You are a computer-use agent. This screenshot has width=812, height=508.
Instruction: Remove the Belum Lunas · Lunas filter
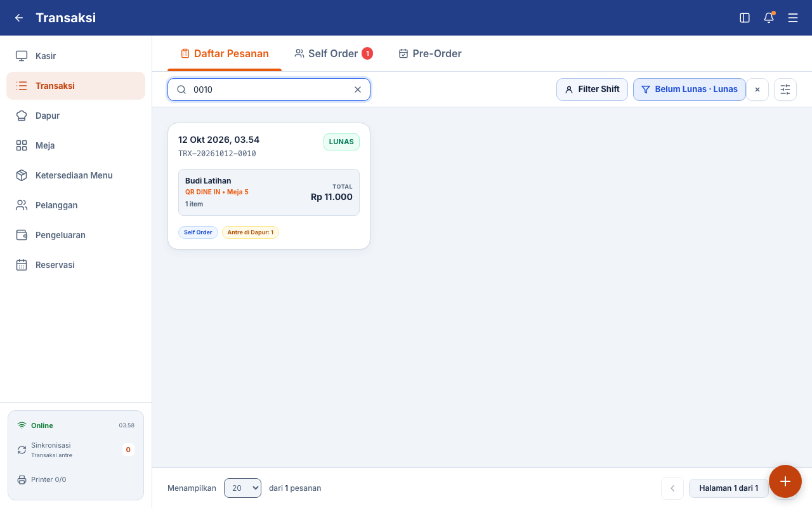point(757,90)
